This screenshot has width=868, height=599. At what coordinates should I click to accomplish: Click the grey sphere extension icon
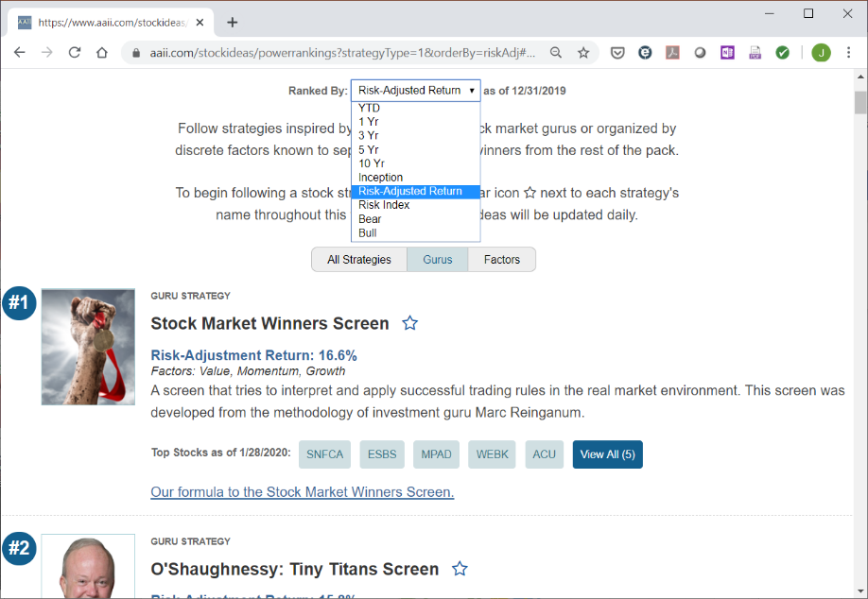[700, 53]
